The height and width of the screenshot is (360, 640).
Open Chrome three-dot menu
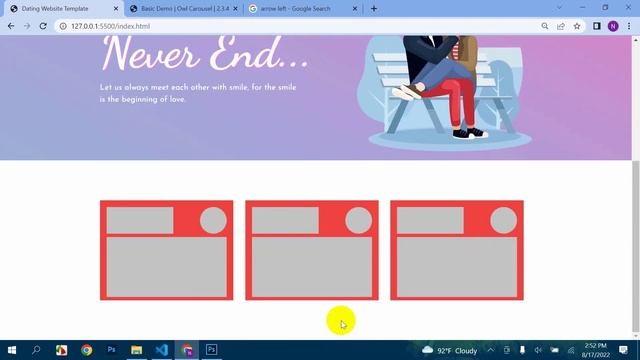pyautogui.click(x=629, y=26)
